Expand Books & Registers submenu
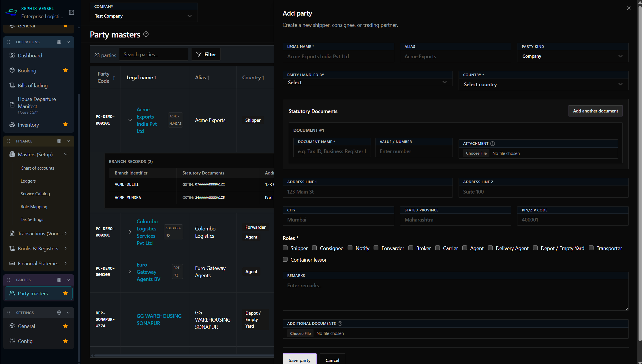Viewport: 642px width, 364px height. (66, 248)
